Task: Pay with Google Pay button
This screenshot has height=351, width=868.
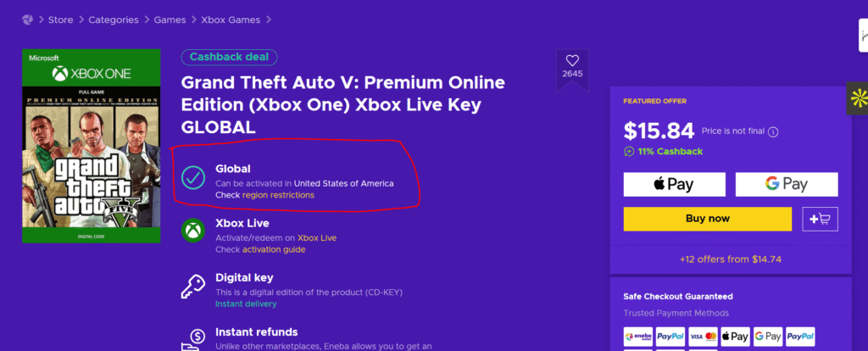Action: [786, 184]
